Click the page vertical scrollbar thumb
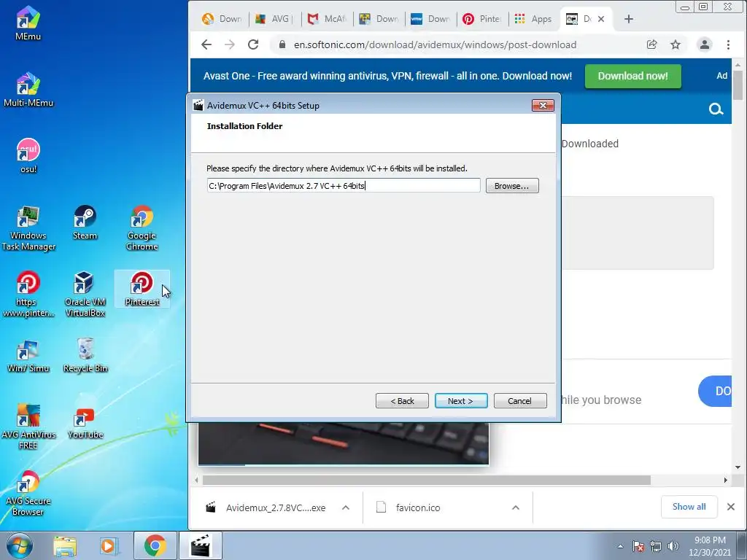 click(x=738, y=85)
